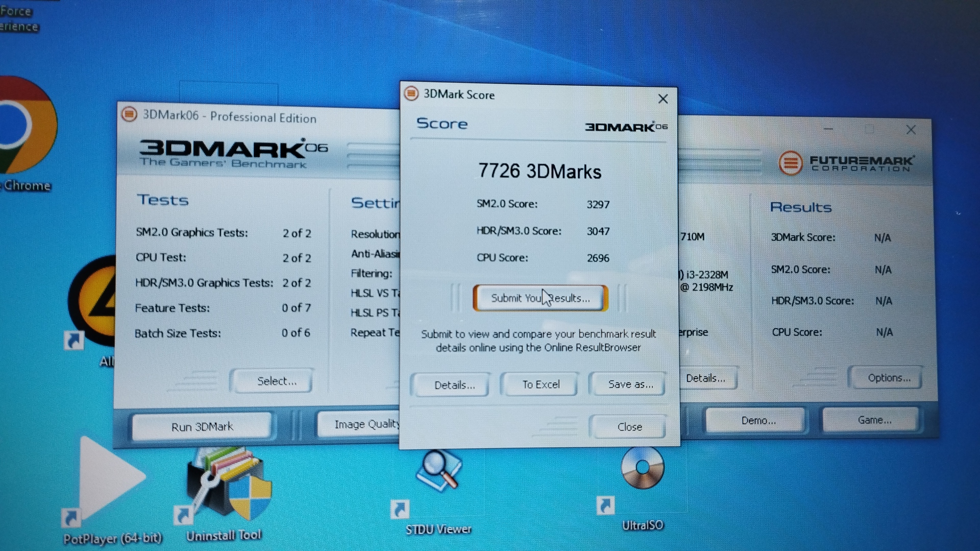Click the Submit Your Results button
Viewport: 980px width, 551px height.
point(540,298)
